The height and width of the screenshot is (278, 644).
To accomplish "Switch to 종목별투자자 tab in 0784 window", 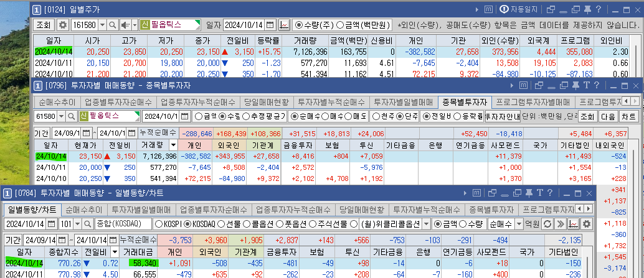I will (491, 210).
